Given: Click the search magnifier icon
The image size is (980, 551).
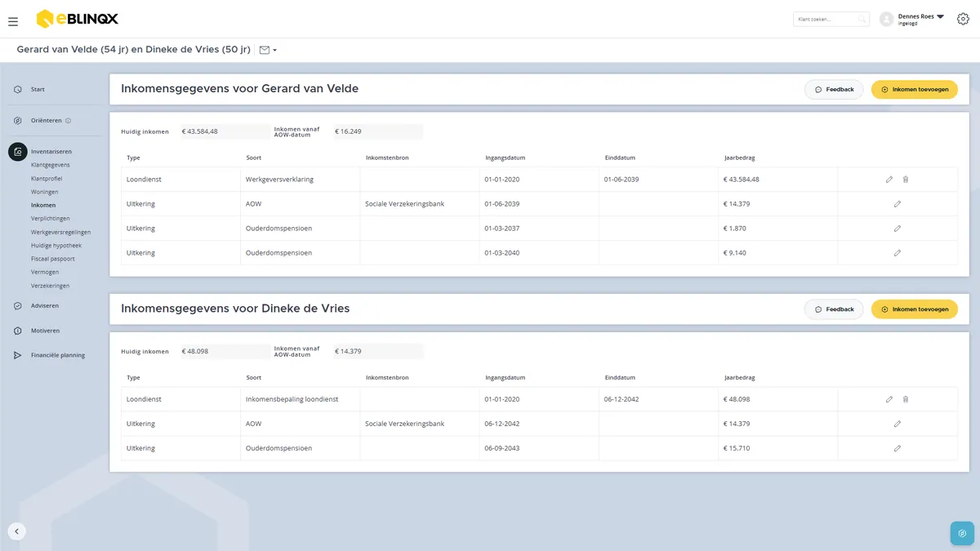Looking at the screenshot, I should point(862,19).
